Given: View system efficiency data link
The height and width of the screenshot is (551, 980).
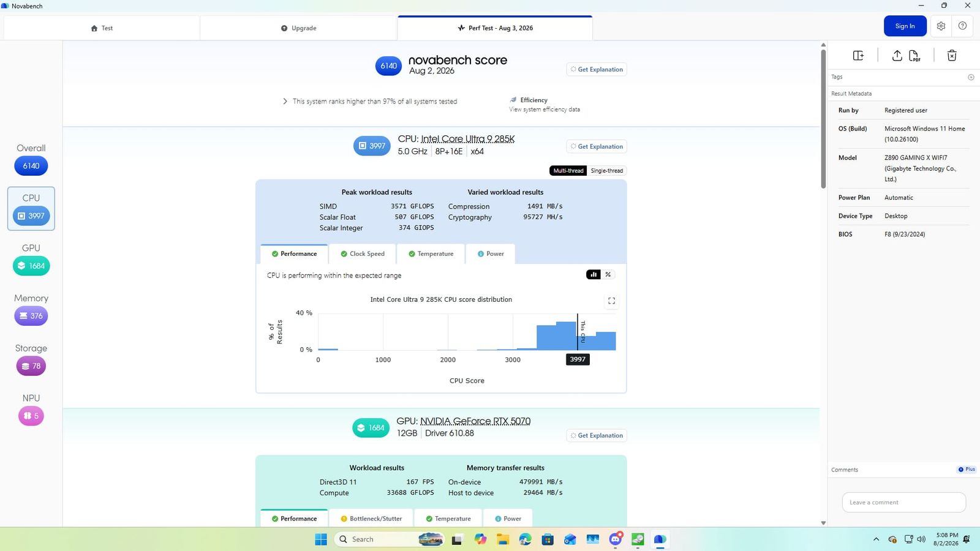Looking at the screenshot, I should pyautogui.click(x=545, y=110).
